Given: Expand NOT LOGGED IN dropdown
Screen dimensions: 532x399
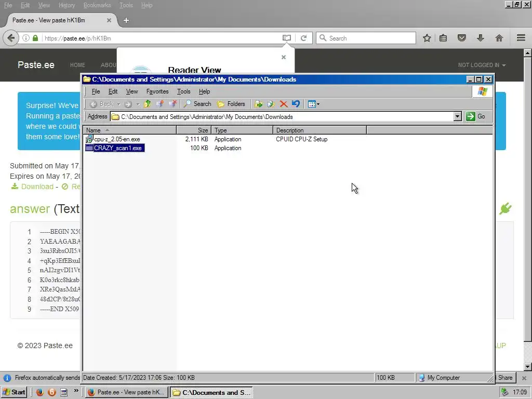Looking at the screenshot, I should pos(482,65).
